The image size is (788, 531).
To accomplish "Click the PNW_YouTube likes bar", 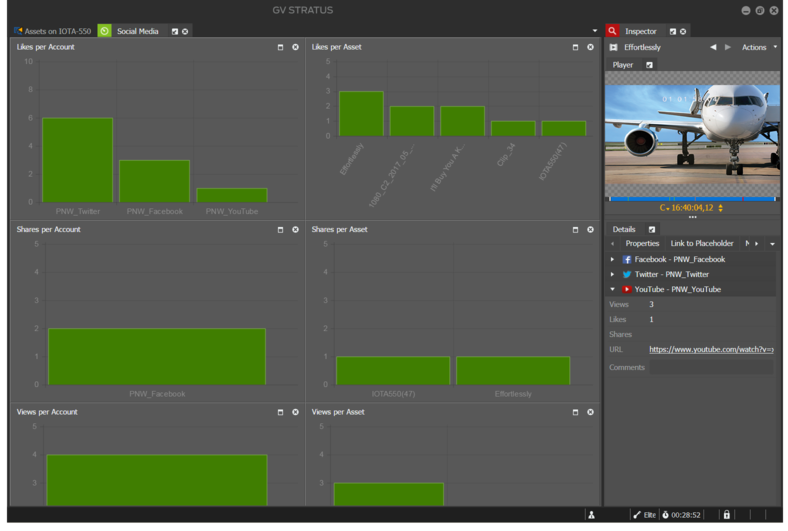I will click(232, 195).
